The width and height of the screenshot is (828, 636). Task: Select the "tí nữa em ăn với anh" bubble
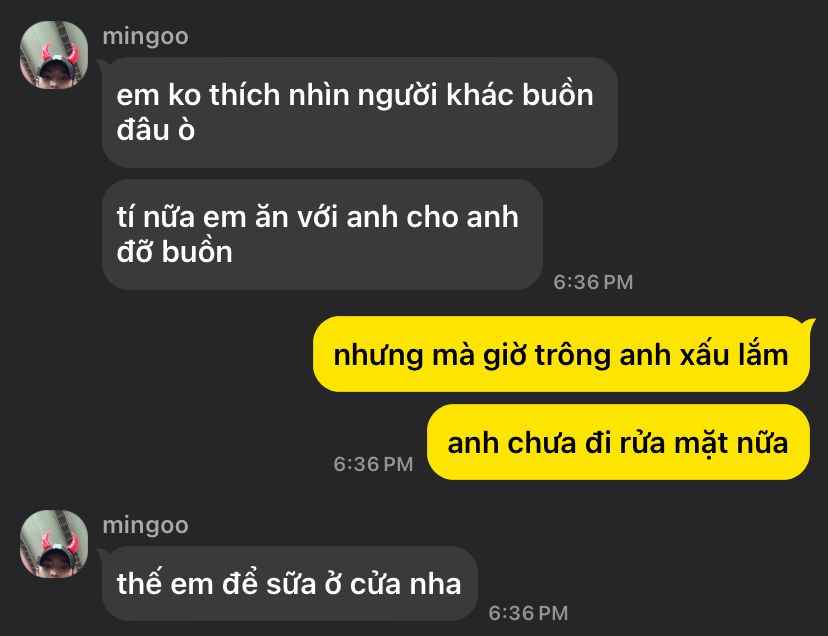point(322,234)
